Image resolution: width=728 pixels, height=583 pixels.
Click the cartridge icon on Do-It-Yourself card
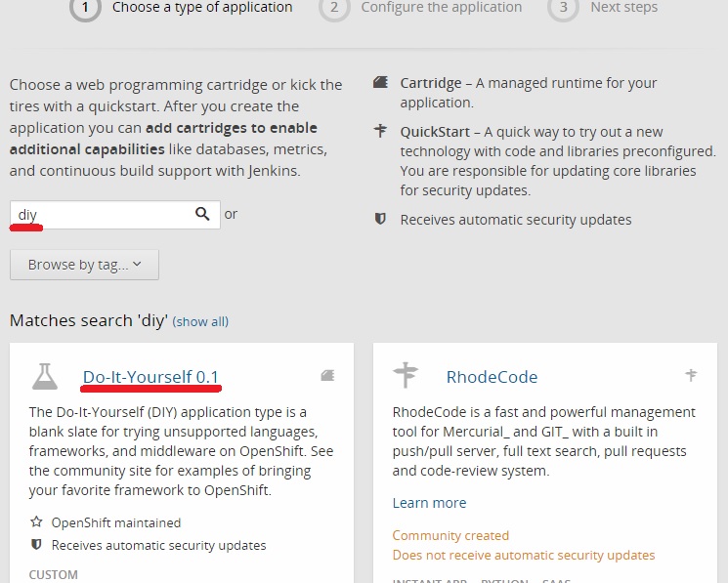326,375
